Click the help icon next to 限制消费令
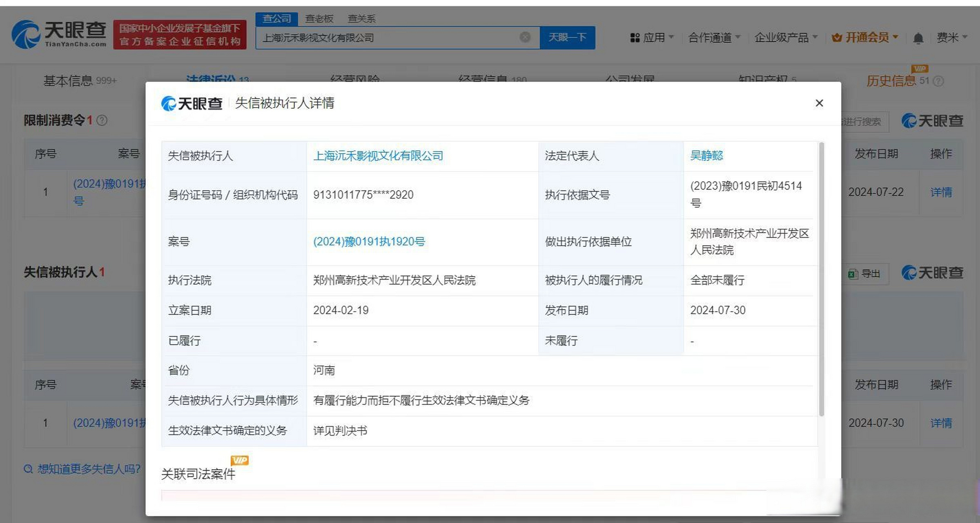The width and height of the screenshot is (980, 523). pos(102,121)
